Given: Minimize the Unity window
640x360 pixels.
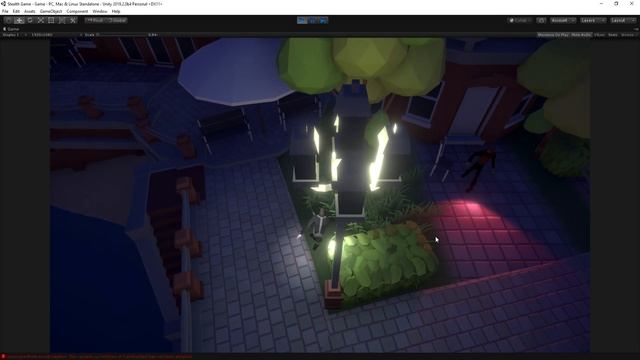Looking at the screenshot, I should point(601,4).
